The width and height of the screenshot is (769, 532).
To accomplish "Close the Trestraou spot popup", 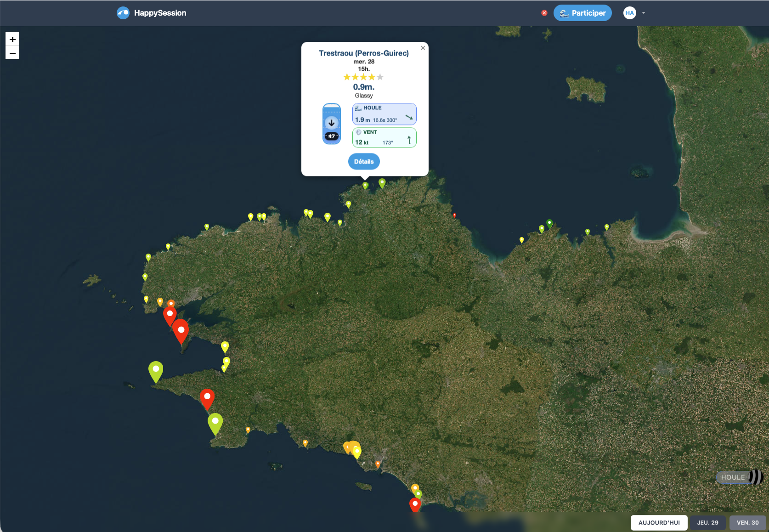I will pos(423,48).
